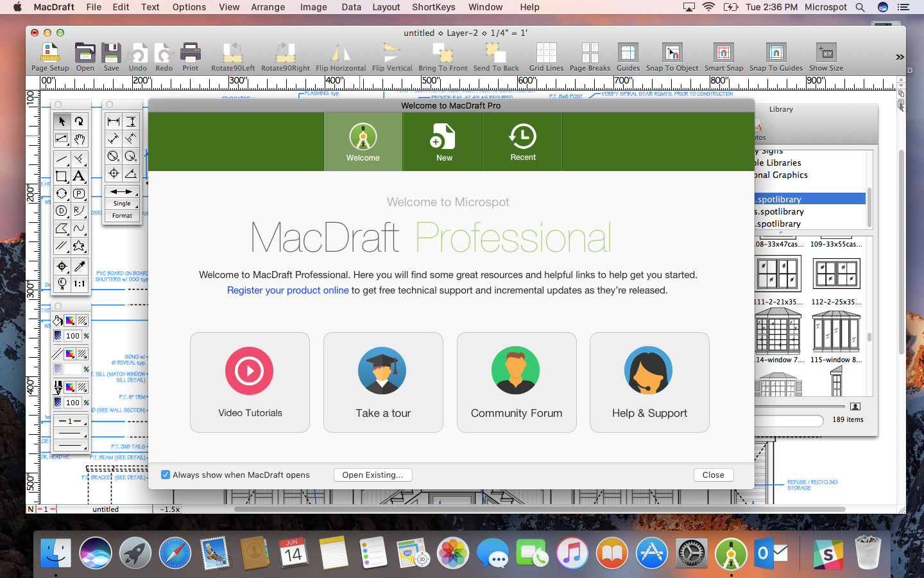924x578 pixels.
Task: Toggle Guides in the toolbar
Action: (x=628, y=57)
